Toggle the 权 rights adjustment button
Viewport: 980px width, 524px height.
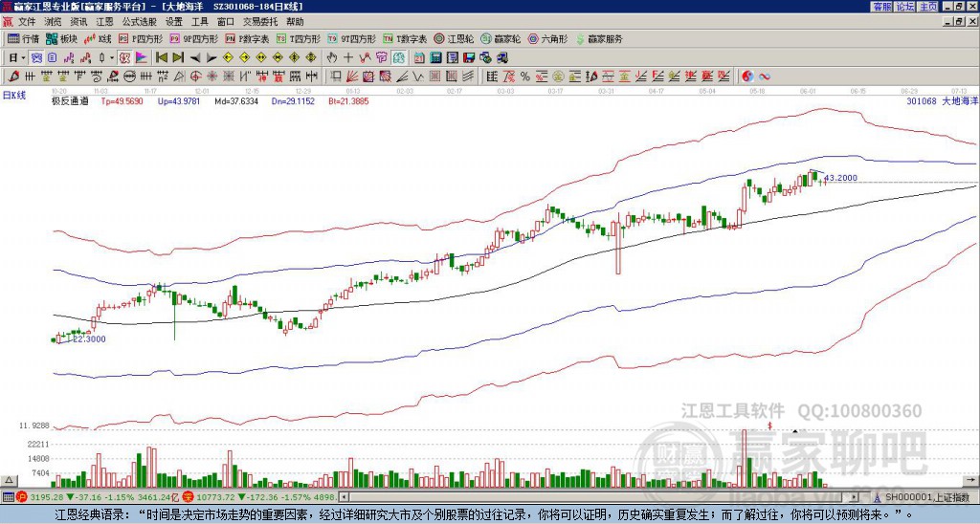click(124, 57)
